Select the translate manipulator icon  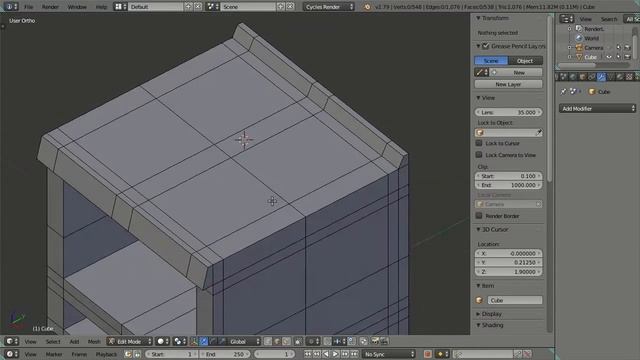(x=203, y=342)
